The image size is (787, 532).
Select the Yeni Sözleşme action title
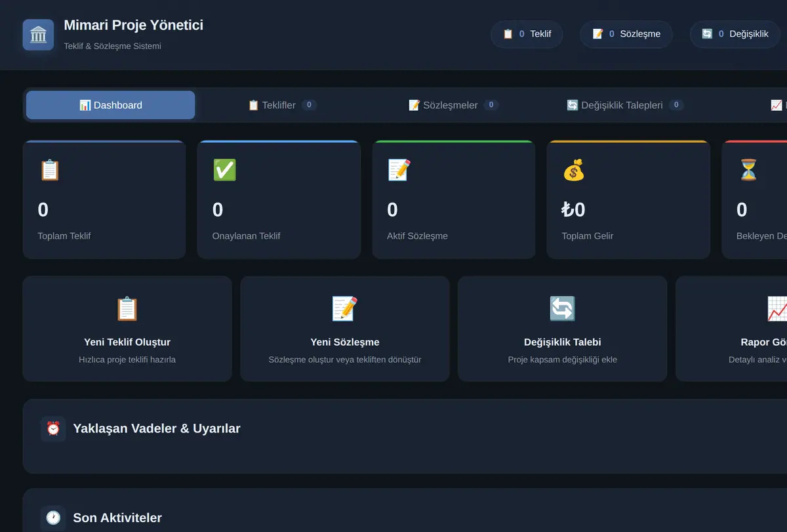[345, 342]
